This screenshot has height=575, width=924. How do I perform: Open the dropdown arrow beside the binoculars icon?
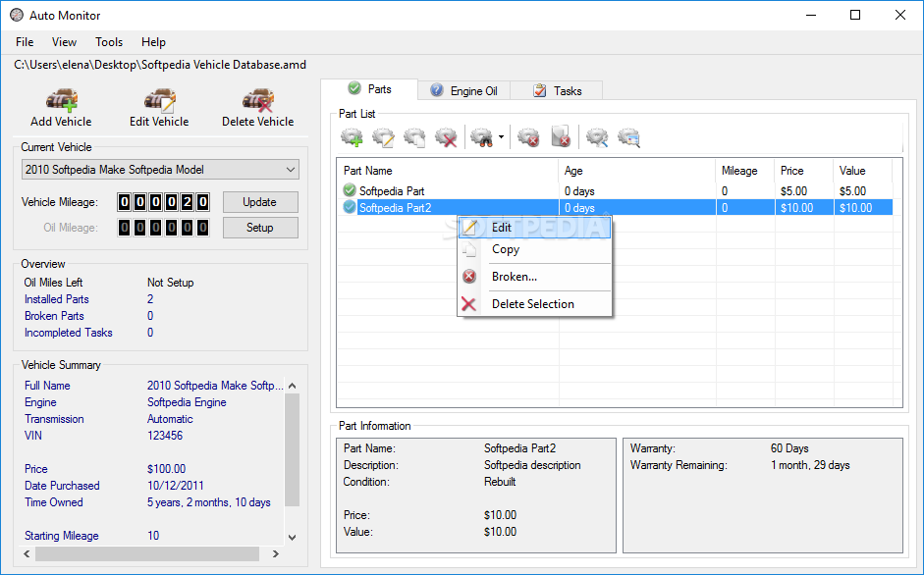click(501, 137)
